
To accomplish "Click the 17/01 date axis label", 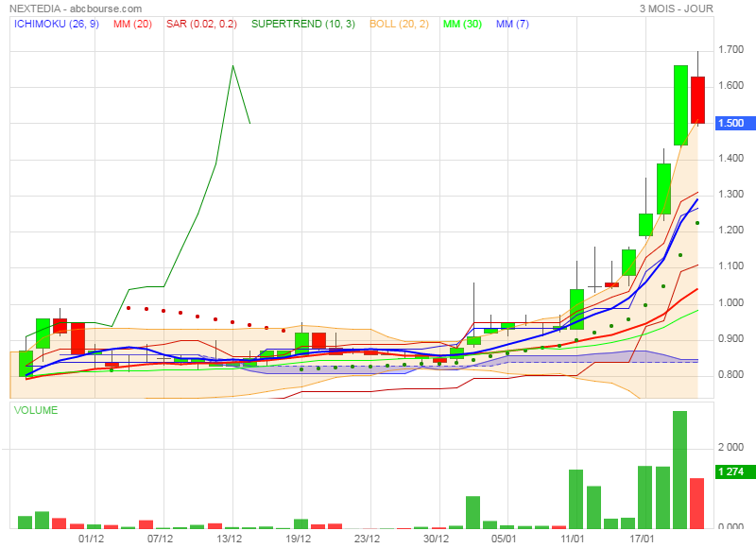I will point(642,539).
